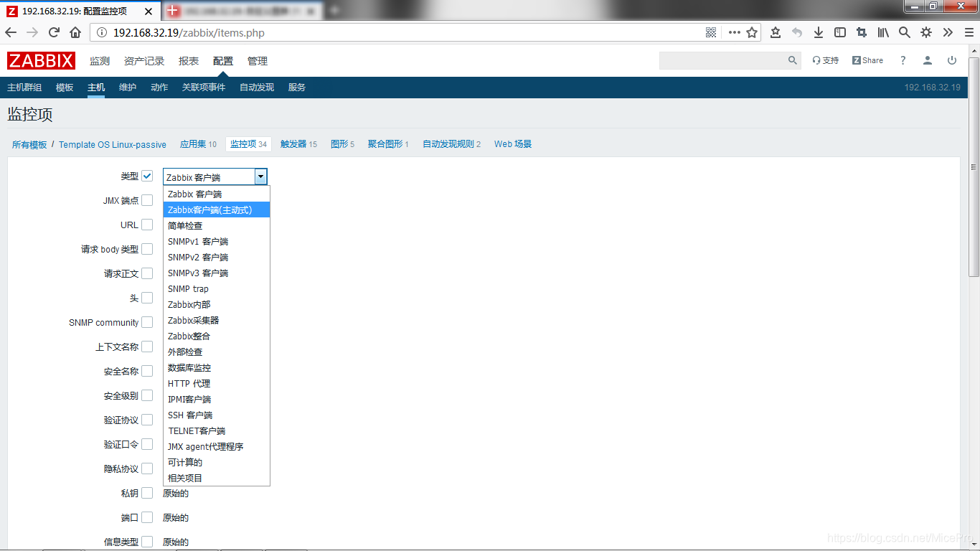Check the 端口 checkbox
980x551 pixels.
tap(147, 517)
